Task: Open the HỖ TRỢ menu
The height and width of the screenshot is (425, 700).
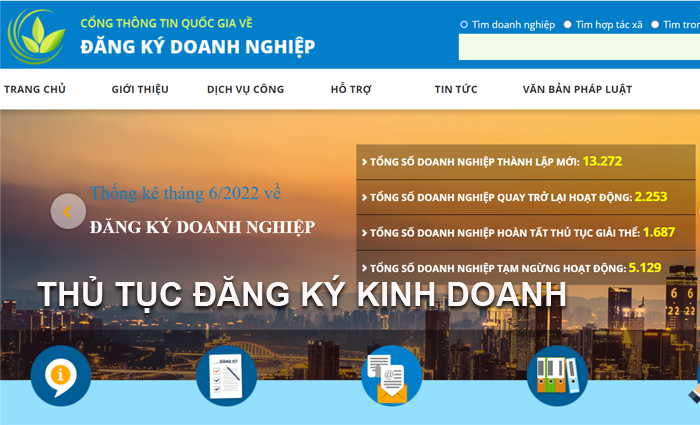Action: tap(351, 89)
